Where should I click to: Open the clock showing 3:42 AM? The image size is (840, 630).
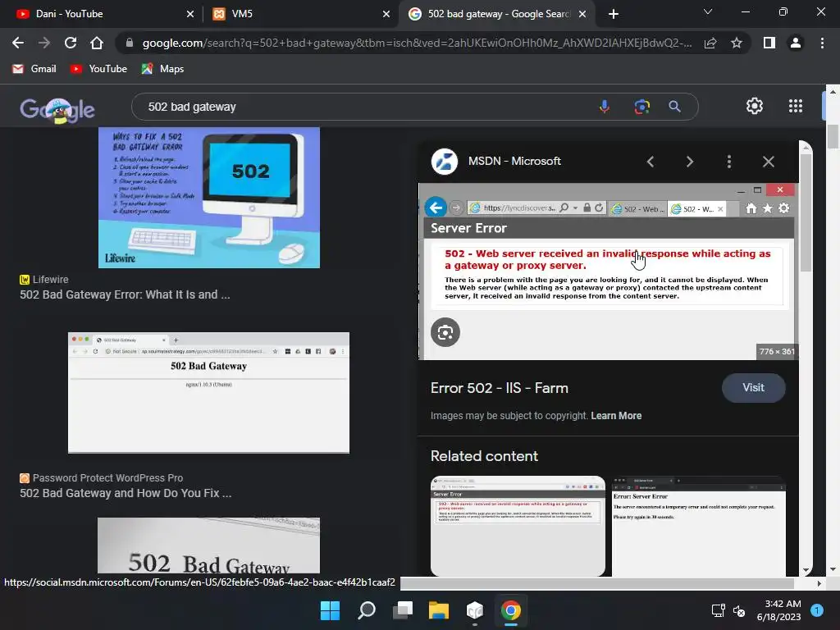click(x=779, y=610)
